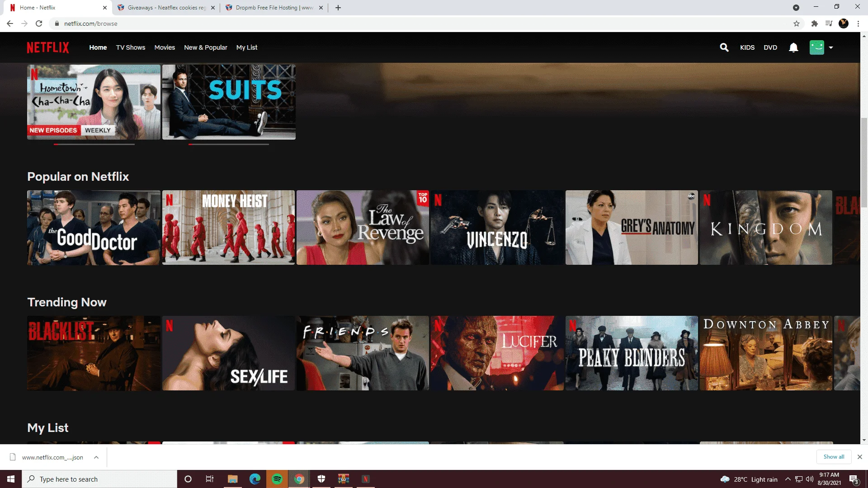Click the Trending Now heading
The height and width of the screenshot is (488, 868).
coord(67,302)
